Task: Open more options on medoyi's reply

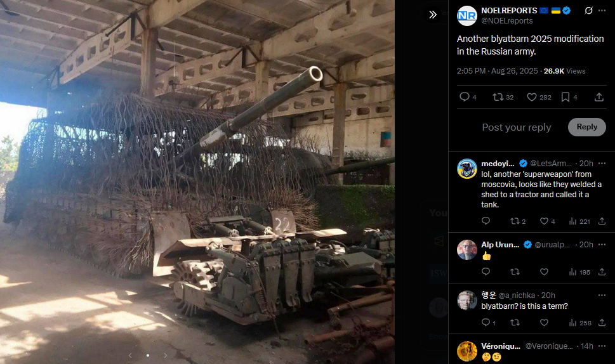Action: tap(602, 163)
